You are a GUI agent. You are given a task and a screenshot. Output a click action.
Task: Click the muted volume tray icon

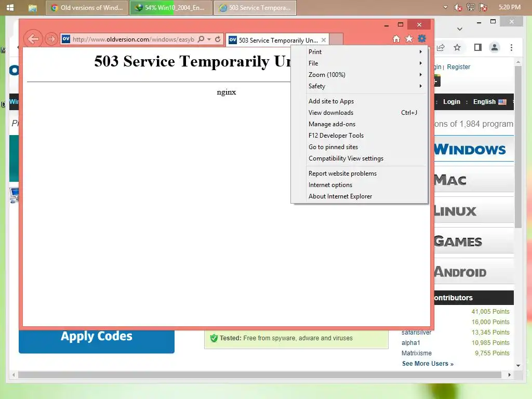click(x=458, y=7)
